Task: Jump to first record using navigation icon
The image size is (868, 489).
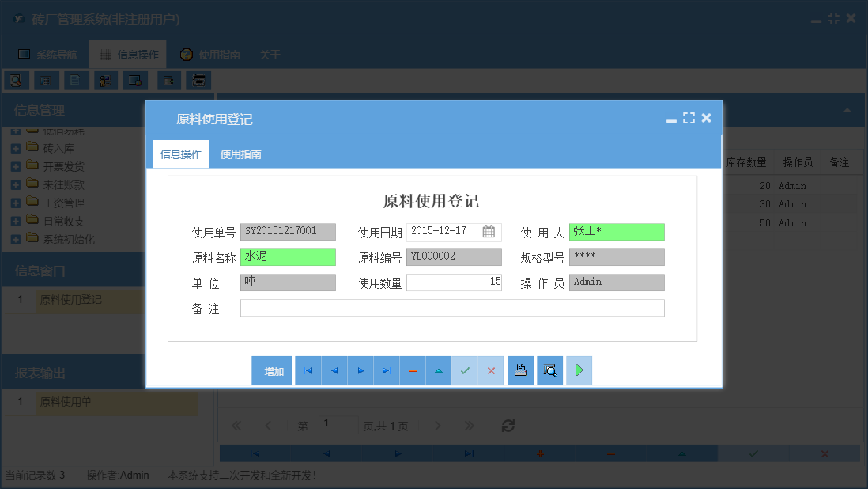Action: pyautogui.click(x=308, y=370)
